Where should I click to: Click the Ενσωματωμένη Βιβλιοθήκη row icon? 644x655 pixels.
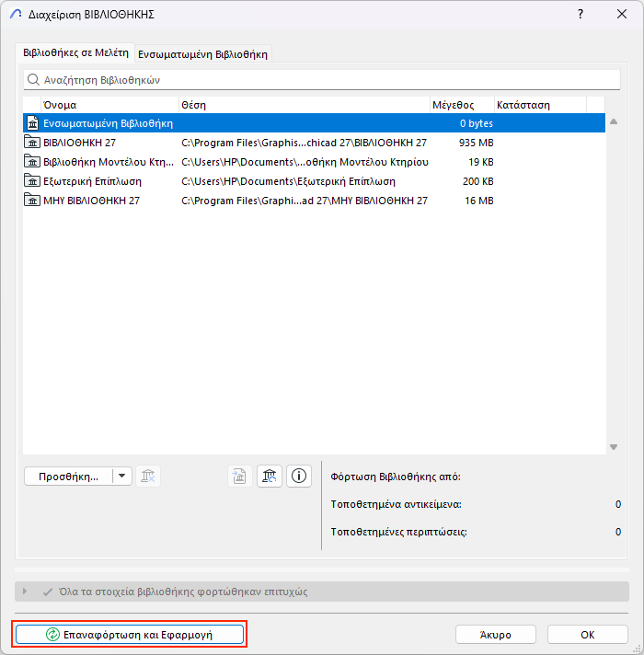pyautogui.click(x=32, y=123)
